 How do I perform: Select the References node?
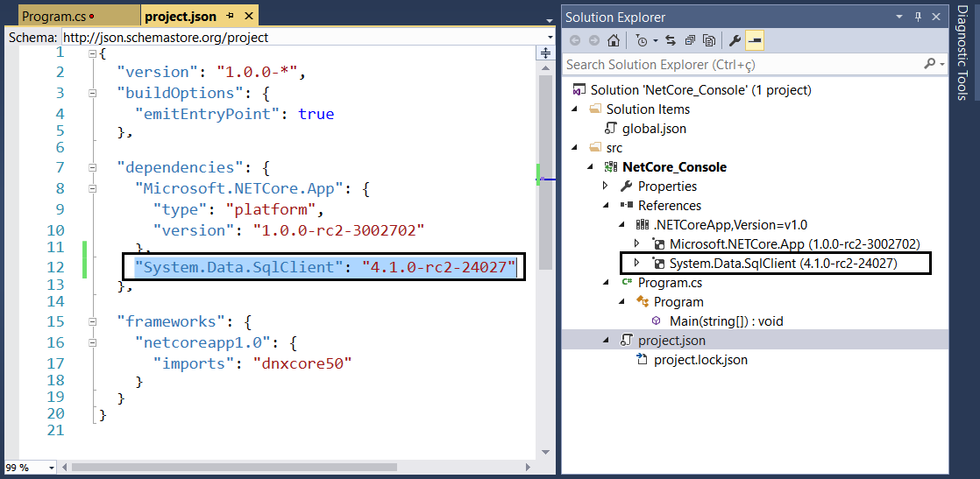click(x=670, y=206)
